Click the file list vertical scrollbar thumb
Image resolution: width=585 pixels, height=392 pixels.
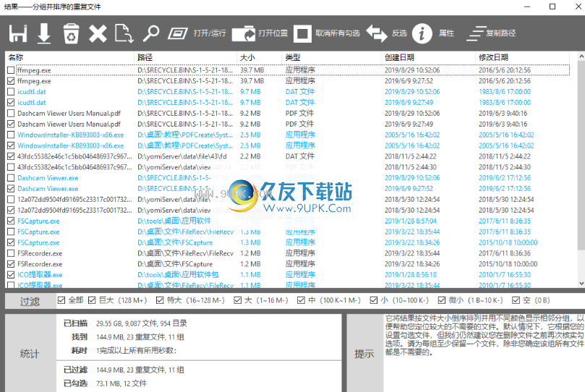(x=581, y=157)
